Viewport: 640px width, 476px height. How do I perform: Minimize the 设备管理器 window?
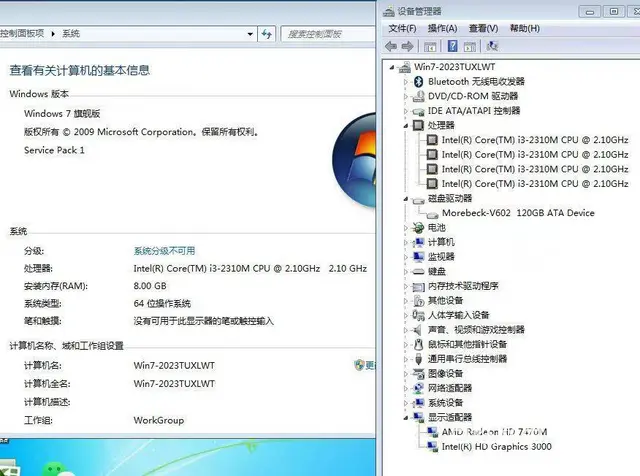click(x=589, y=12)
